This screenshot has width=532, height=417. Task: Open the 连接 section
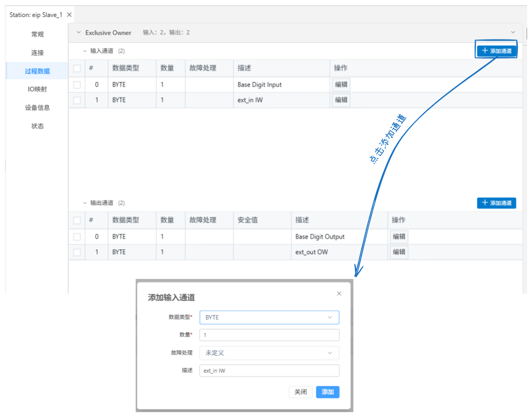click(x=37, y=53)
